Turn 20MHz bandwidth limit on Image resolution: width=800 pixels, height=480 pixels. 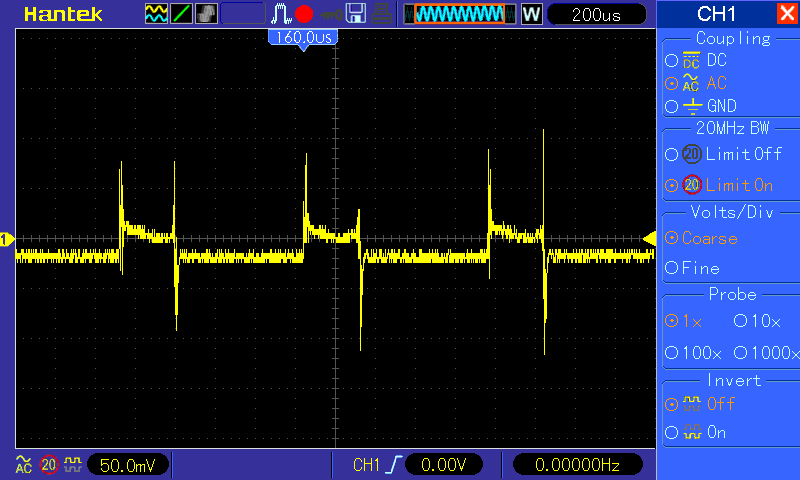point(719,185)
